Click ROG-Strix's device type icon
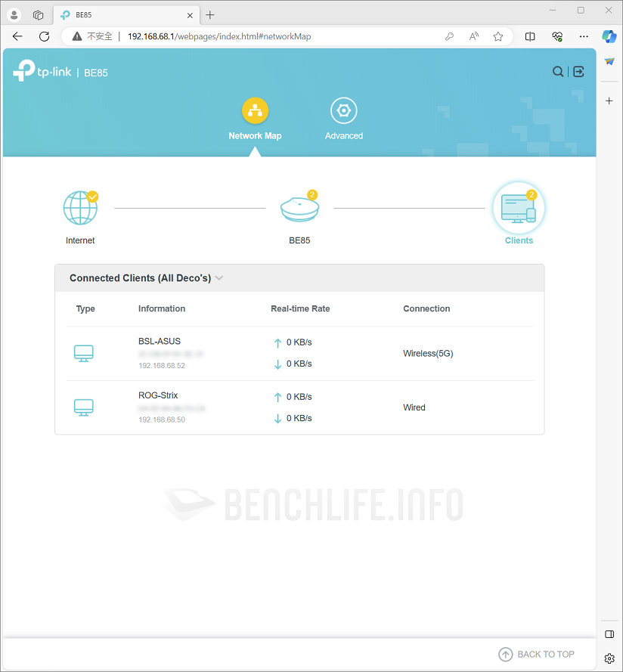Viewport: 623px width, 672px height. click(x=83, y=407)
